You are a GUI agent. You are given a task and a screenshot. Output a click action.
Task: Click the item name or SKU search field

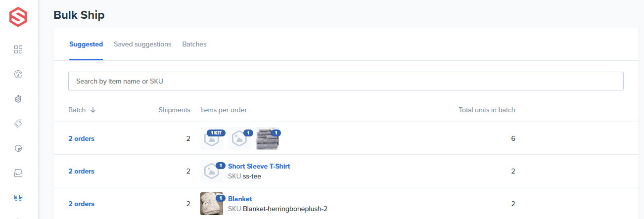click(x=346, y=81)
